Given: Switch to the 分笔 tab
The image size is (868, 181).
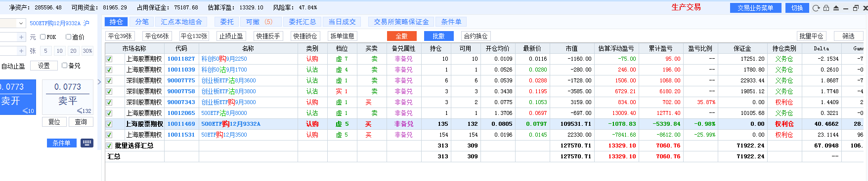Looking at the screenshot, I should click(142, 22).
